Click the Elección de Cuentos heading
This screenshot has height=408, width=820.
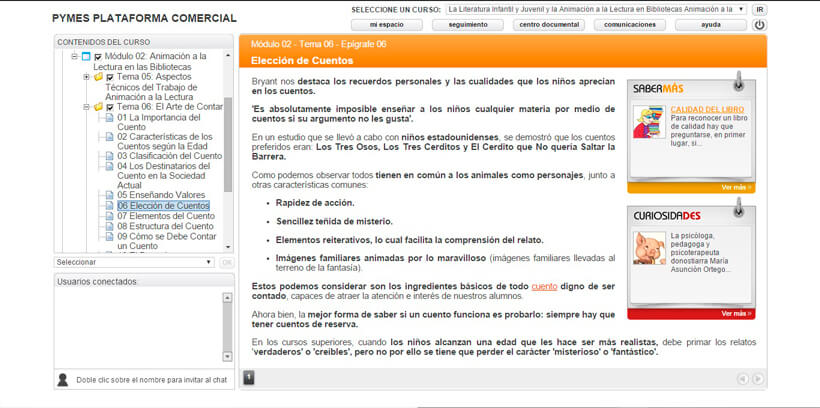(302, 61)
